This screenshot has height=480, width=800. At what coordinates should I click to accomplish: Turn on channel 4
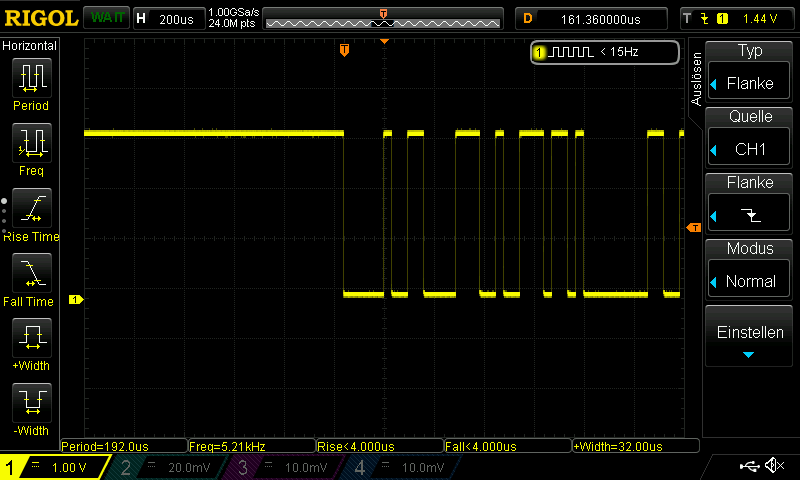pos(400,467)
